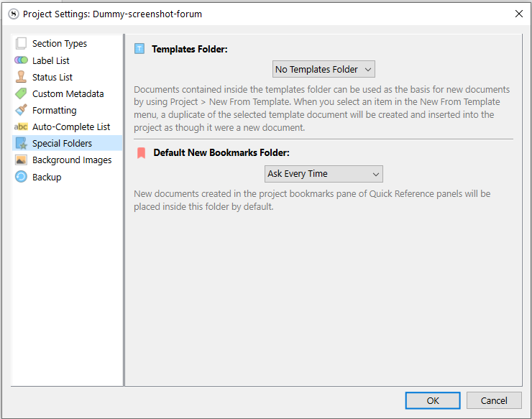The image size is (532, 419).
Task: Click the Section Types page icon
Action: (x=21, y=44)
